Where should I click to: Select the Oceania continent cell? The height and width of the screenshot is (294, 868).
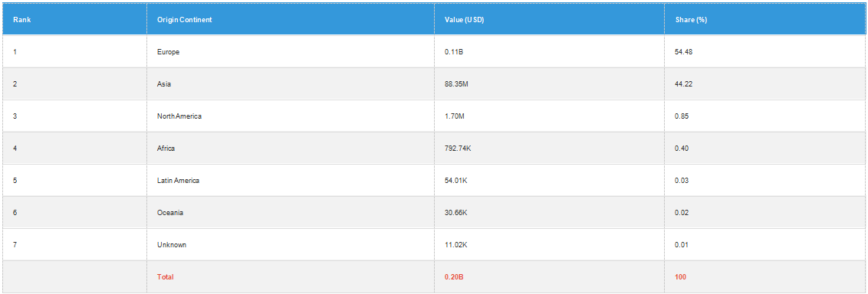click(x=291, y=212)
